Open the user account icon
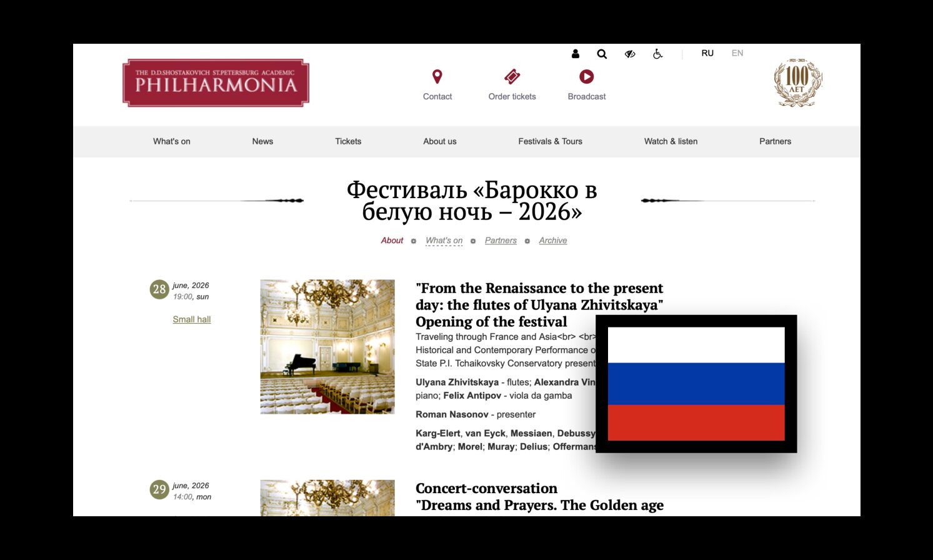 coord(575,54)
